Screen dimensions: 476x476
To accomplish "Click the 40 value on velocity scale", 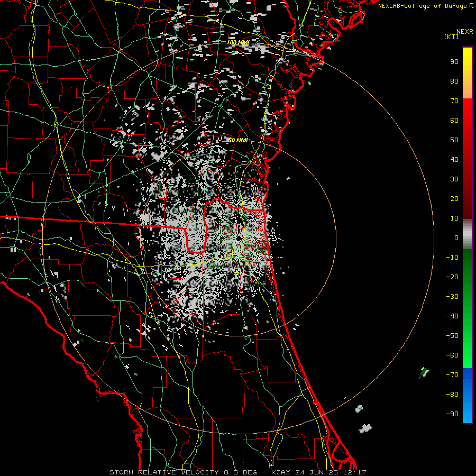I will (454, 159).
